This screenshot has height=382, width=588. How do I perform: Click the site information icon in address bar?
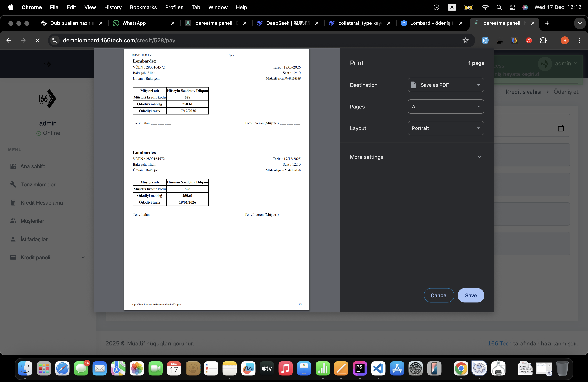(x=55, y=40)
